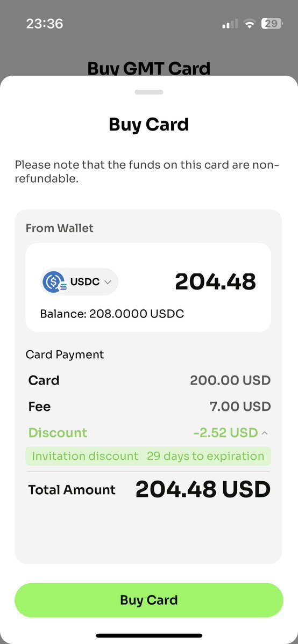Tap the Balance: 208.0000 USDC text
This screenshot has width=298, height=644.
coord(112,314)
